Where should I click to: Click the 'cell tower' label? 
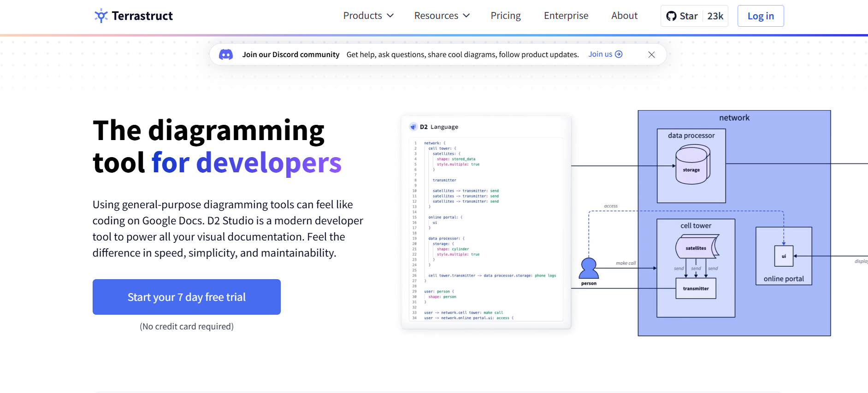[696, 226]
